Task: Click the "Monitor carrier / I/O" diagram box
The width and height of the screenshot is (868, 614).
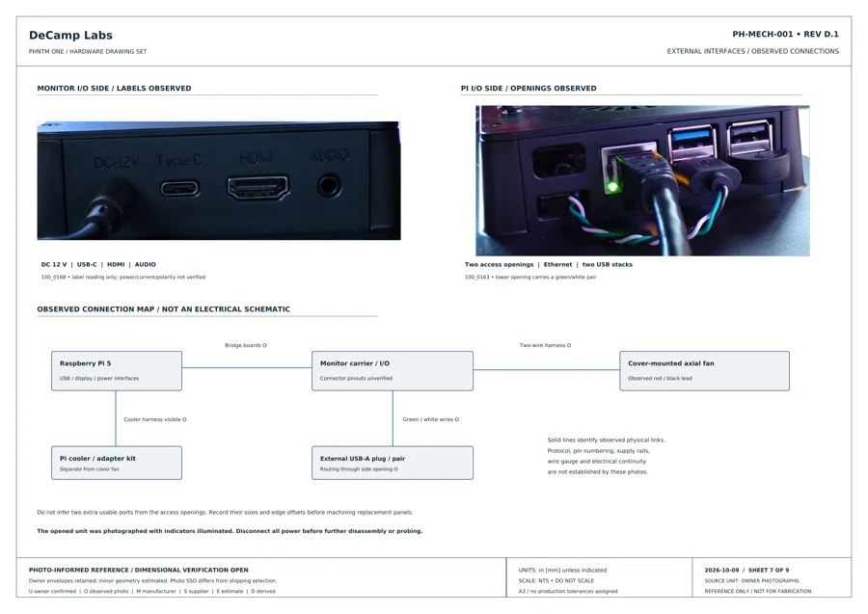Action: point(393,370)
